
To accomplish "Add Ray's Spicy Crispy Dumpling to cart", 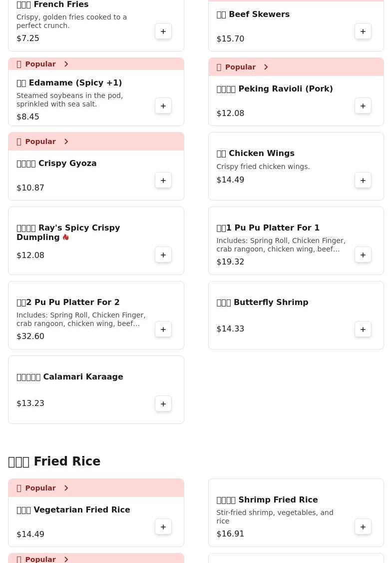I will (163, 255).
